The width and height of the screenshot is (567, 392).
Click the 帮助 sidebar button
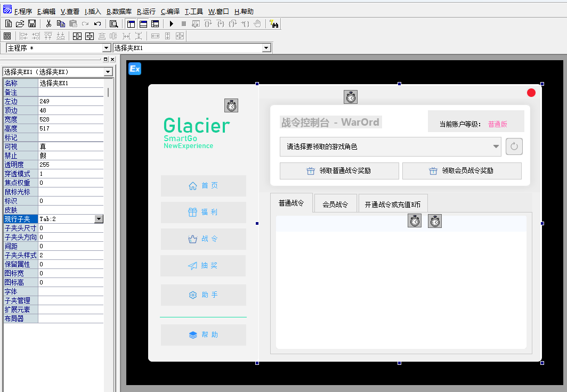click(x=203, y=334)
